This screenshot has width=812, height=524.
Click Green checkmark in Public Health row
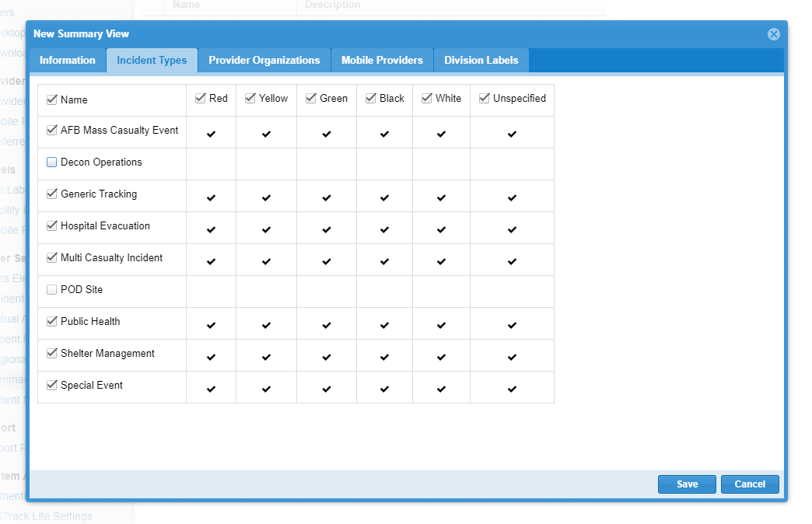[x=326, y=325]
